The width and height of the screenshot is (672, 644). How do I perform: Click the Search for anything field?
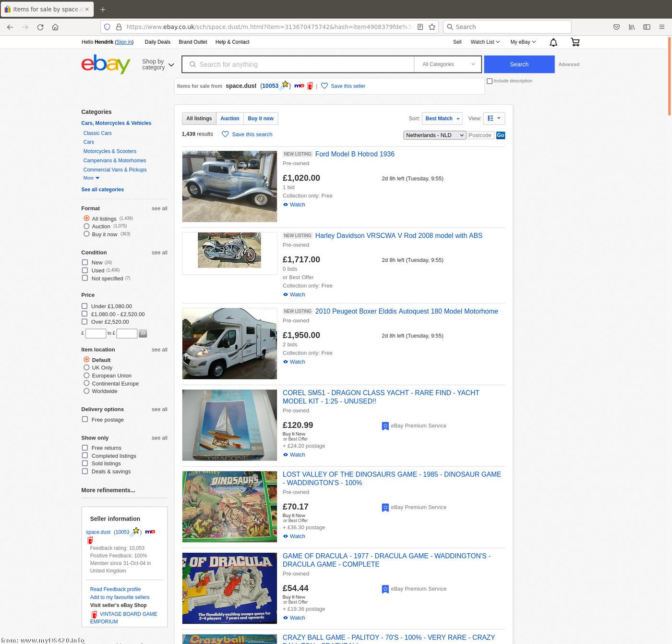[298, 64]
